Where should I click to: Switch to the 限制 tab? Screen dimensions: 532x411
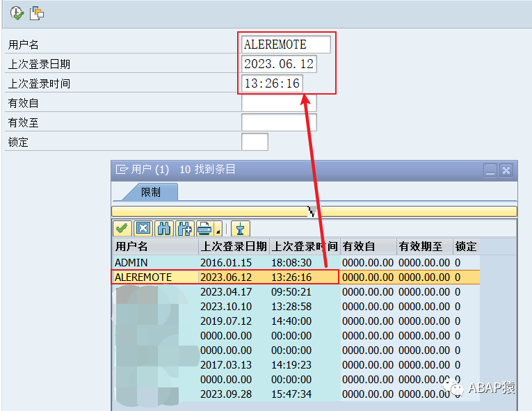pos(151,192)
